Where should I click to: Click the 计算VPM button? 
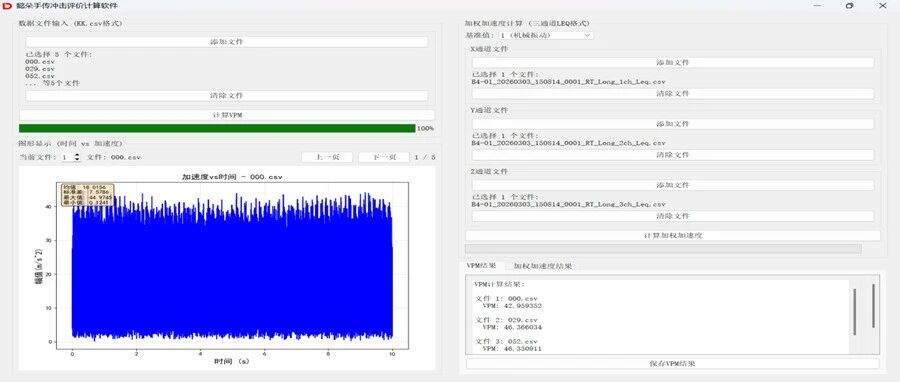click(227, 115)
